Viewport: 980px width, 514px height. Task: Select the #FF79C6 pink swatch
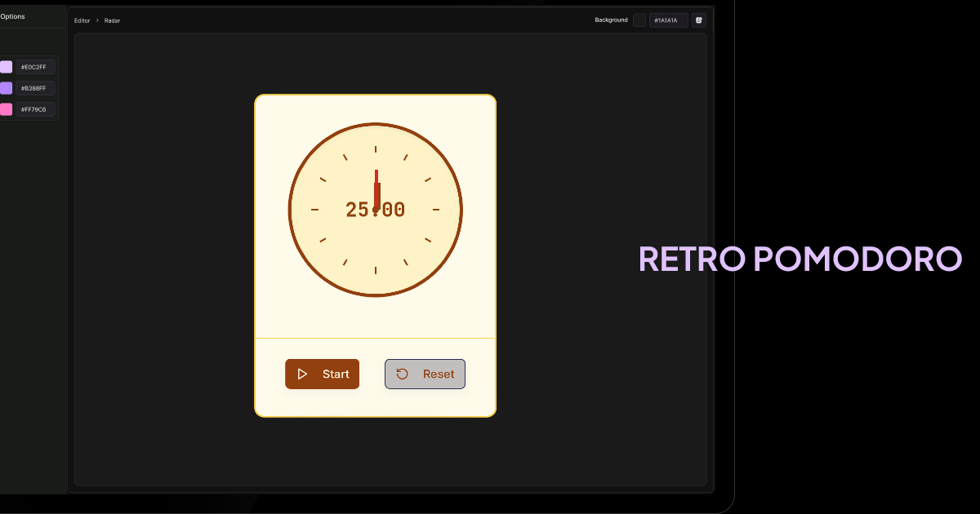coord(5,109)
